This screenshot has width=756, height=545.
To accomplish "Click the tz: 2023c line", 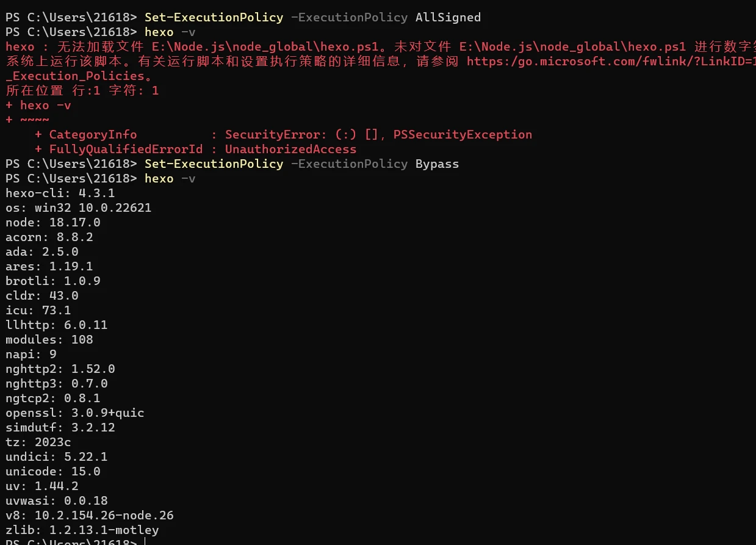I will coord(38,442).
